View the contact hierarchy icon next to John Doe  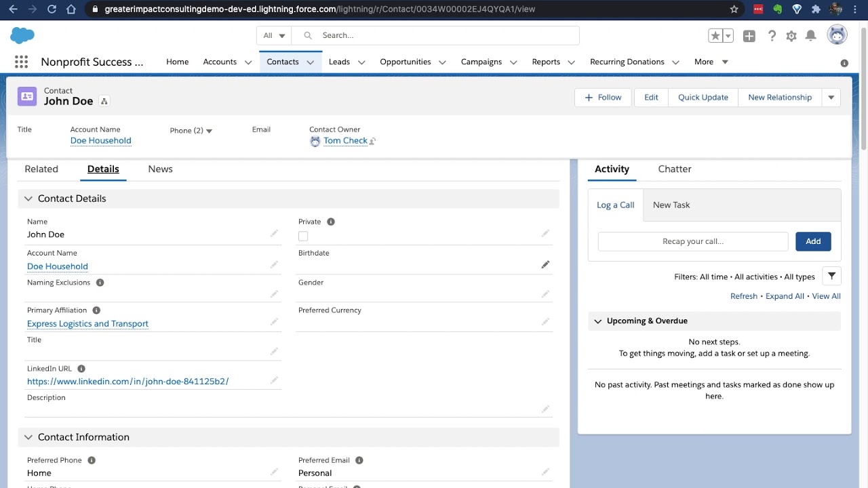click(104, 101)
